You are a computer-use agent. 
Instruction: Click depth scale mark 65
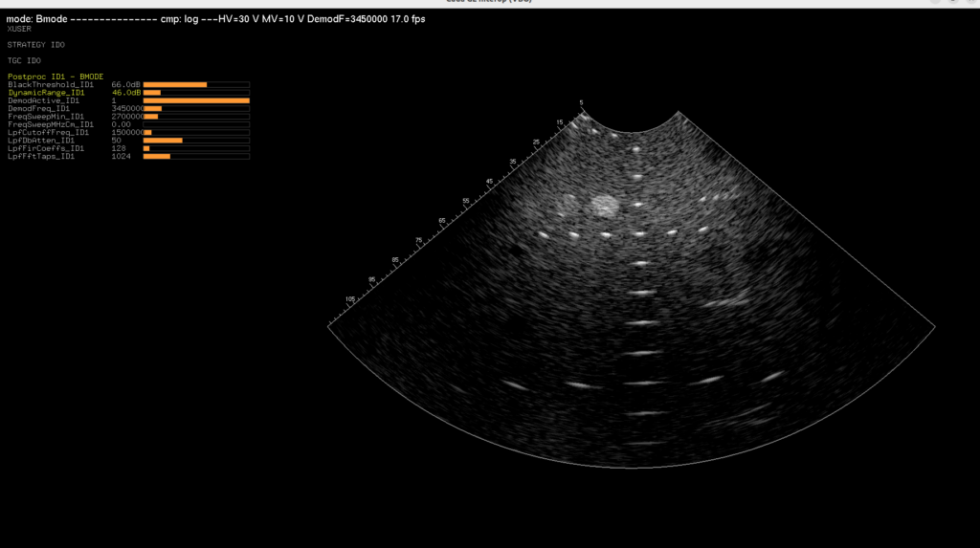pos(442,221)
